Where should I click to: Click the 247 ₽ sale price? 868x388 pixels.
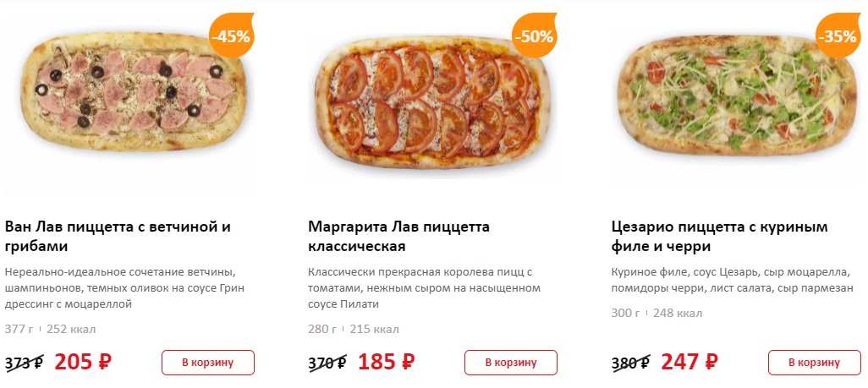689,362
